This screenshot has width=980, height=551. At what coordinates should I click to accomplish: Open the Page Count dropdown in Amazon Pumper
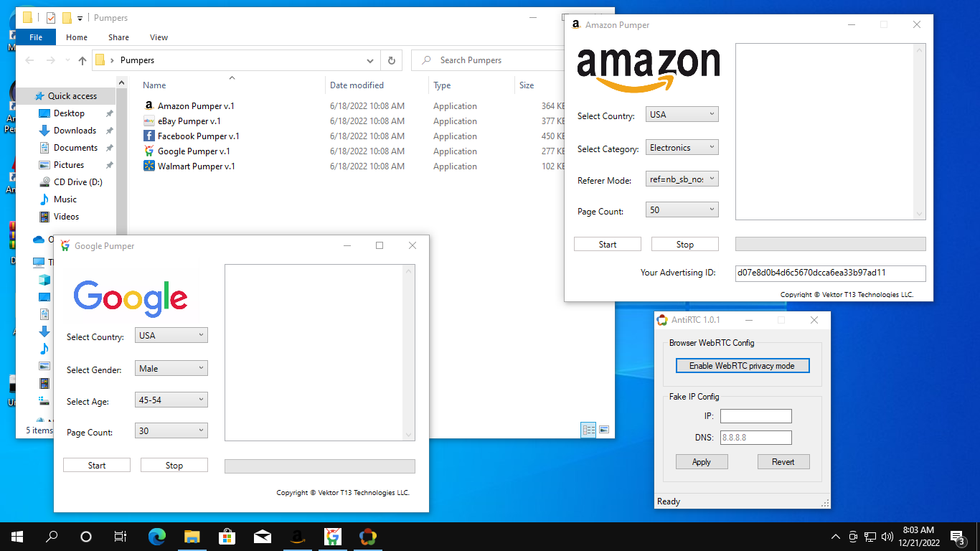682,210
